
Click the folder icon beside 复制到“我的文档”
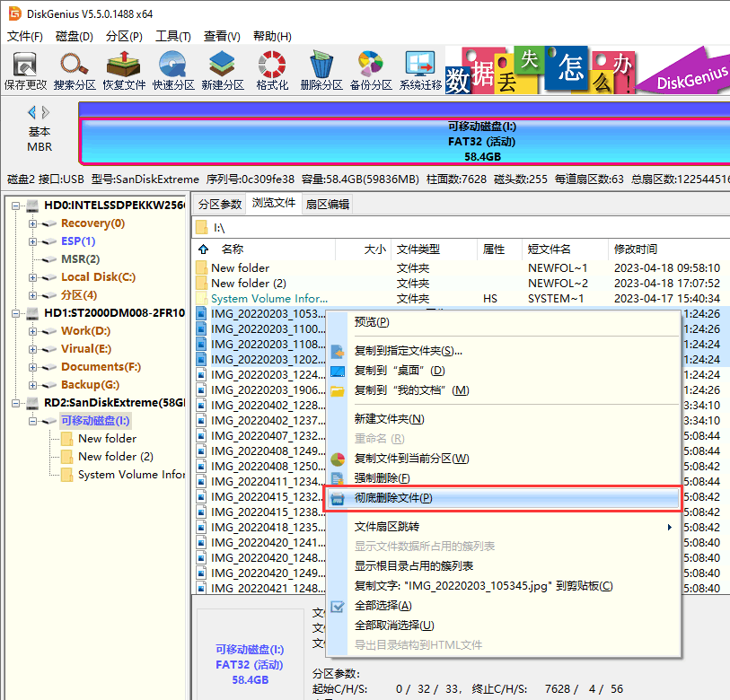pyautogui.click(x=338, y=391)
